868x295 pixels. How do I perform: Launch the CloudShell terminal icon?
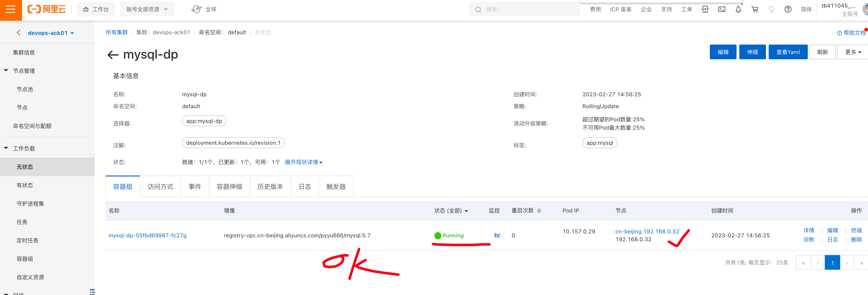(x=721, y=9)
